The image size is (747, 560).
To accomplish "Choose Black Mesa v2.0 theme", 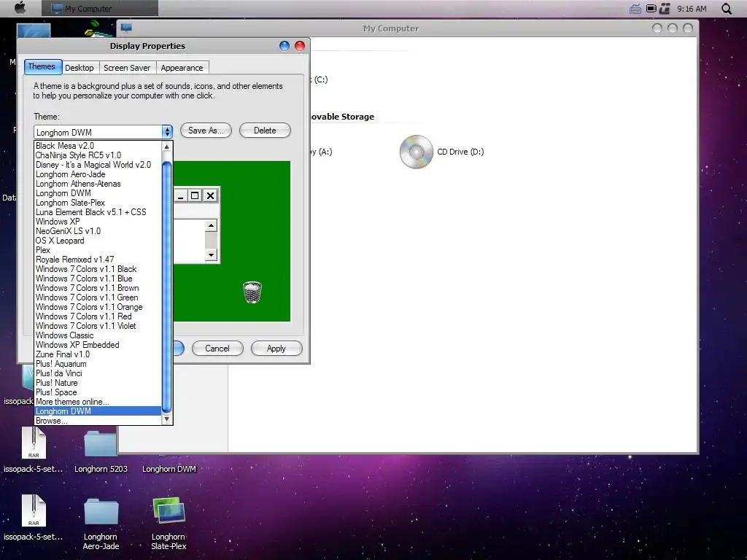I will 98,146.
